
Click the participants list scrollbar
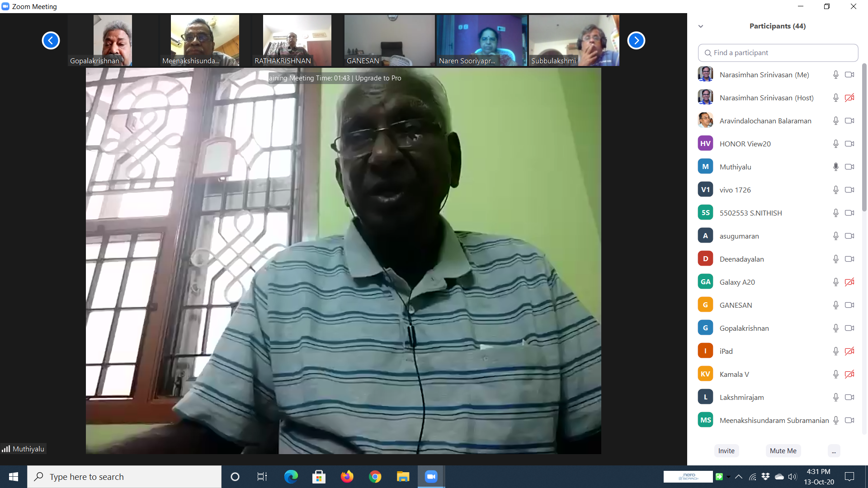864,136
